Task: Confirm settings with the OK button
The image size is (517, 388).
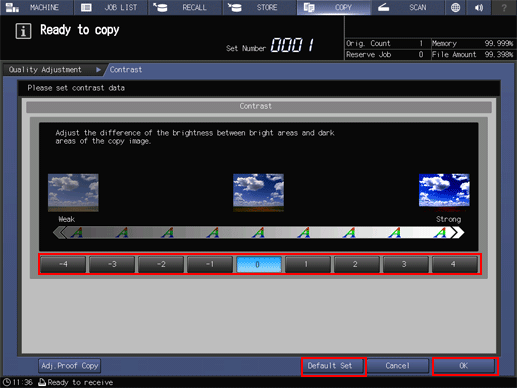Action: 465,366
